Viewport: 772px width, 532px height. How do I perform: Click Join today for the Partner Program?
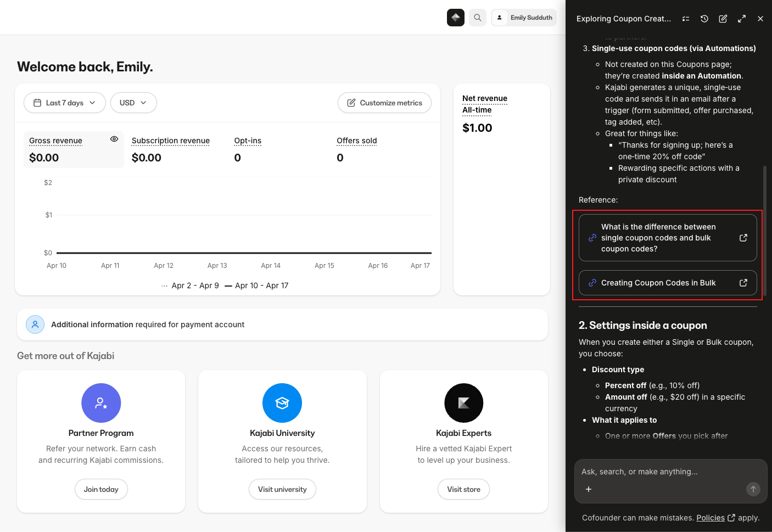click(101, 489)
